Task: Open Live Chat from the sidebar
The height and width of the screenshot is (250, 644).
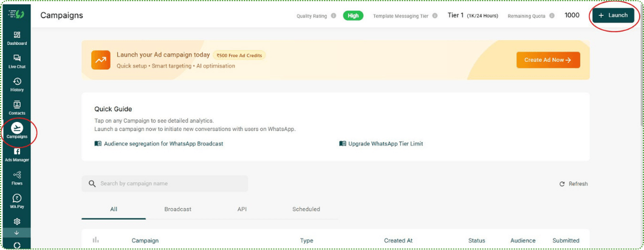Action: (17, 61)
